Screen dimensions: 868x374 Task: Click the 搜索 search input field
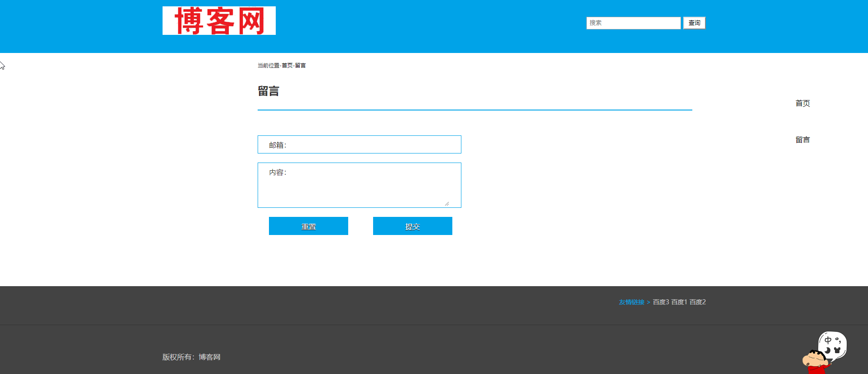click(x=633, y=23)
